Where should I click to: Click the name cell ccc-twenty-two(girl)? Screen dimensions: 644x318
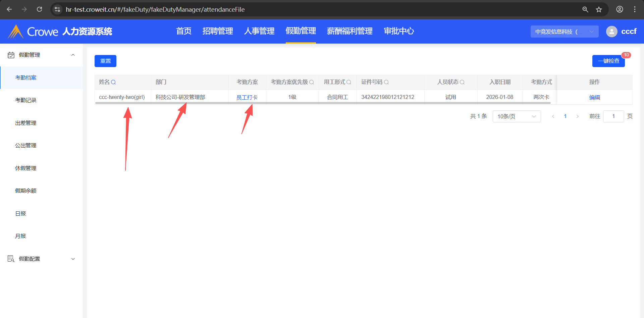coord(122,97)
